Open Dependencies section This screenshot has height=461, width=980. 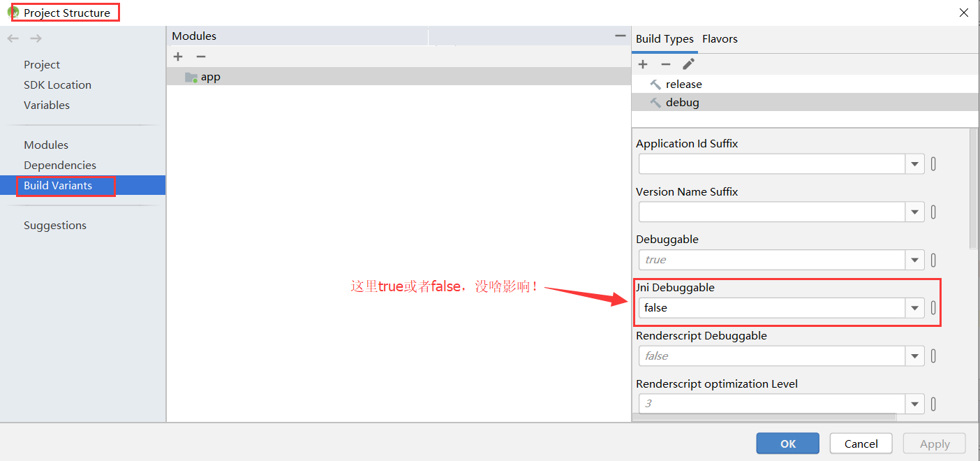point(60,166)
